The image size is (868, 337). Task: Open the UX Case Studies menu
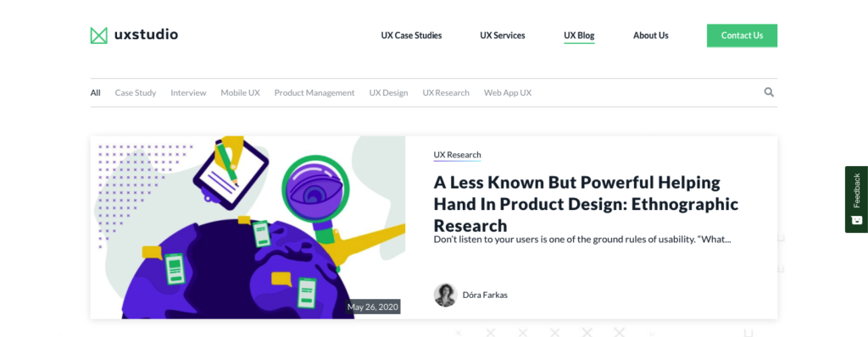click(411, 36)
